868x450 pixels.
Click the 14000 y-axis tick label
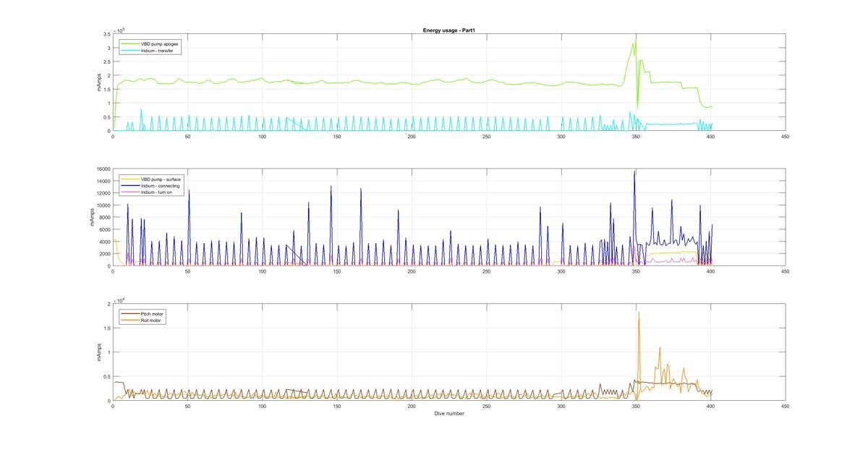tap(102, 182)
